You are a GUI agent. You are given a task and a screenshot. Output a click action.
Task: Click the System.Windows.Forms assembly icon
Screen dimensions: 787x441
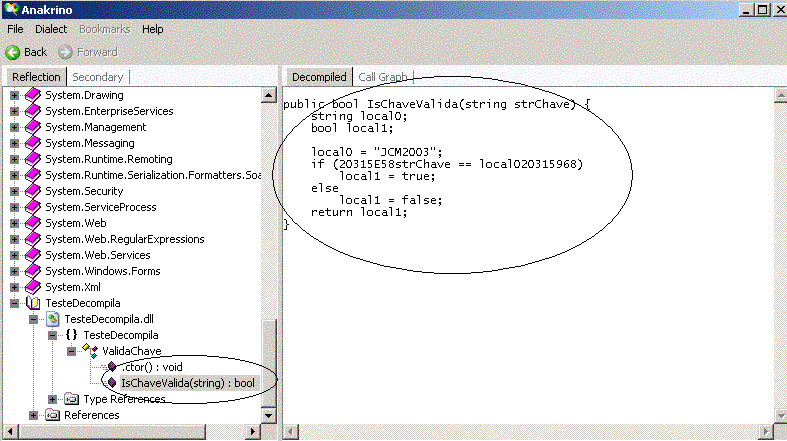click(x=33, y=271)
